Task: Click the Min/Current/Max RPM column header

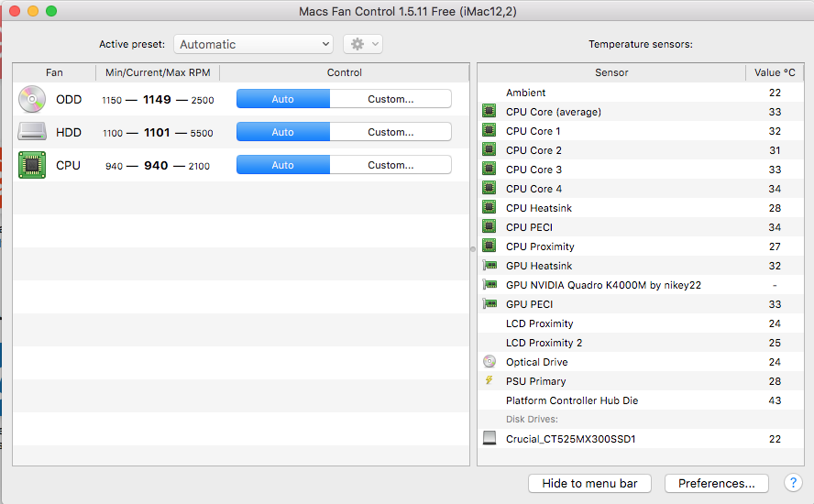Action: click(157, 72)
